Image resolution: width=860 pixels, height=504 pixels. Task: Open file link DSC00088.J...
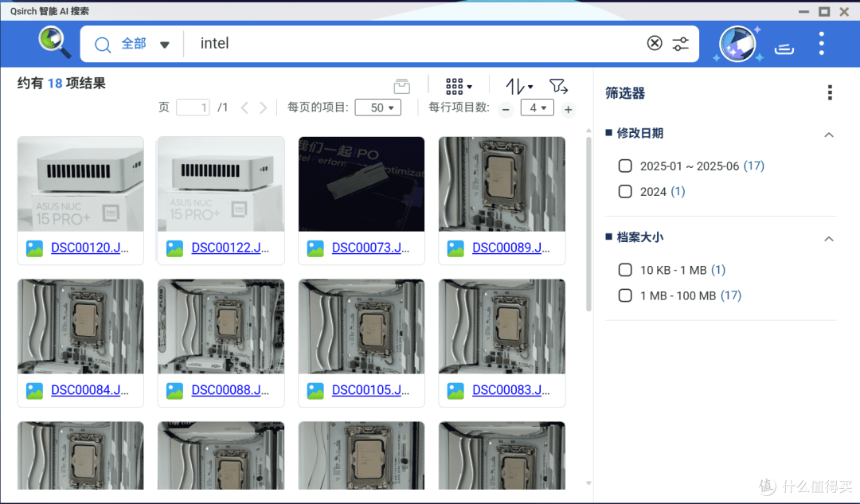coord(230,390)
